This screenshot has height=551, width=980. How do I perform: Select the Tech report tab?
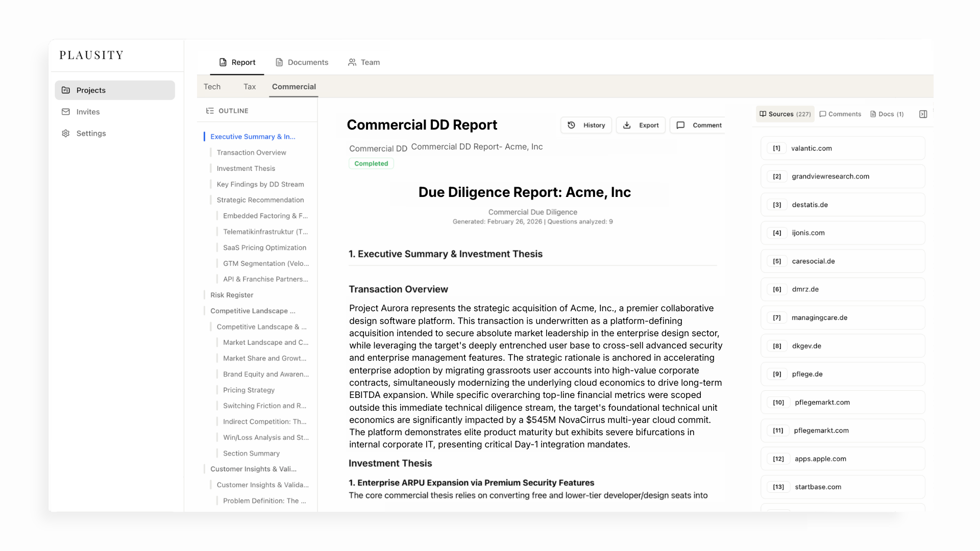(212, 87)
